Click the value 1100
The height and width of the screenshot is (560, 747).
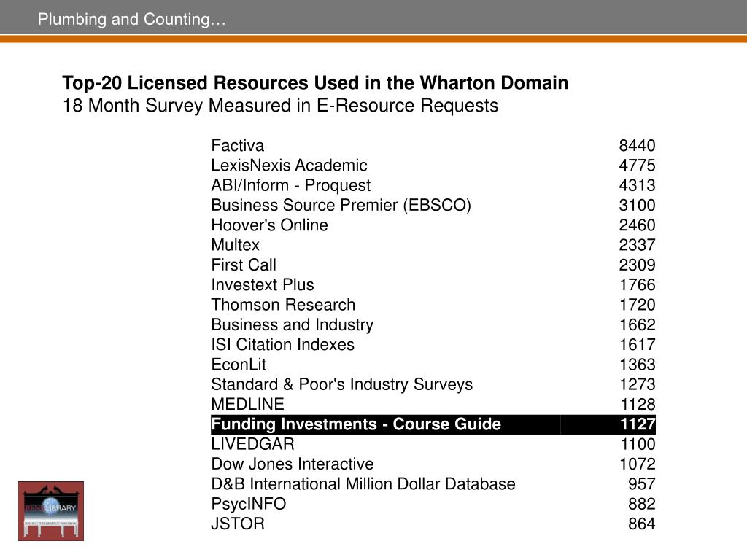(638, 444)
